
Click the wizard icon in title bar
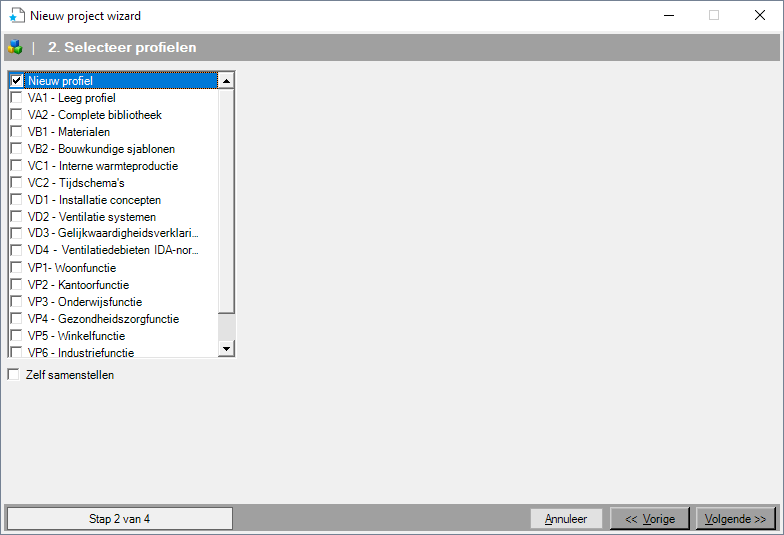pos(16,15)
